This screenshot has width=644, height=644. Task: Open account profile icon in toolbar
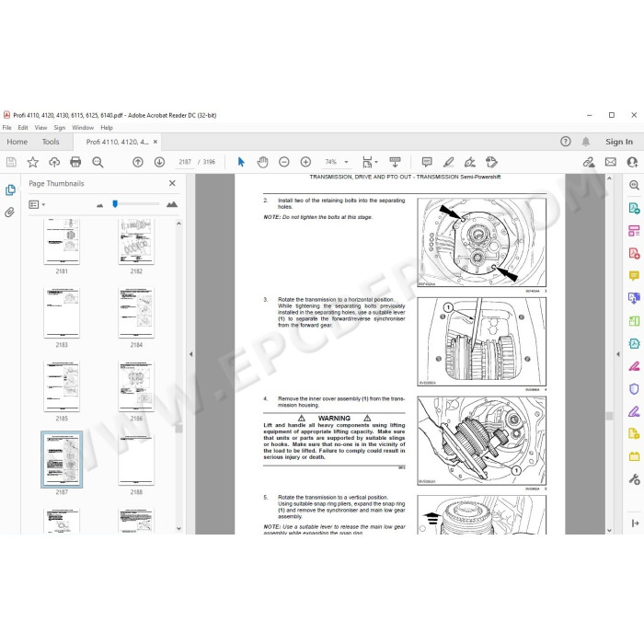pyautogui.click(x=632, y=162)
